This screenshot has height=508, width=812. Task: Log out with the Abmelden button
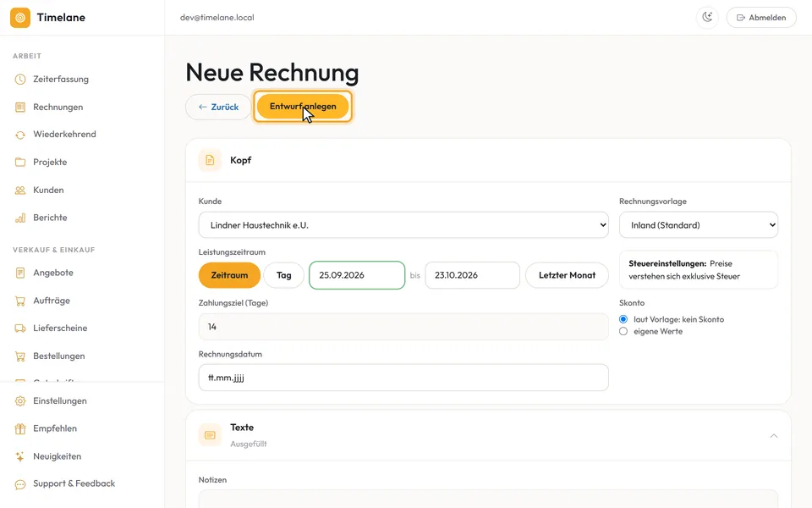tap(761, 18)
